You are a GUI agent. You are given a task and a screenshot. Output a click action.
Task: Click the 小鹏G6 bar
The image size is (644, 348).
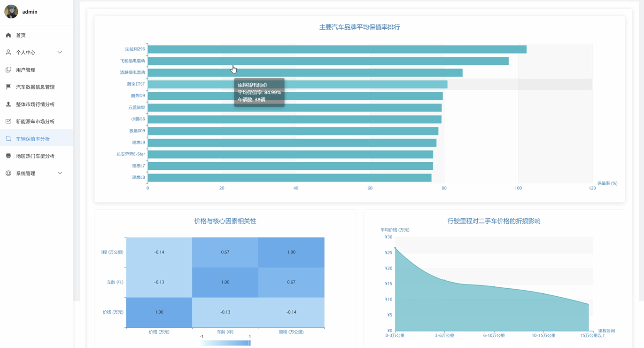coord(295,119)
